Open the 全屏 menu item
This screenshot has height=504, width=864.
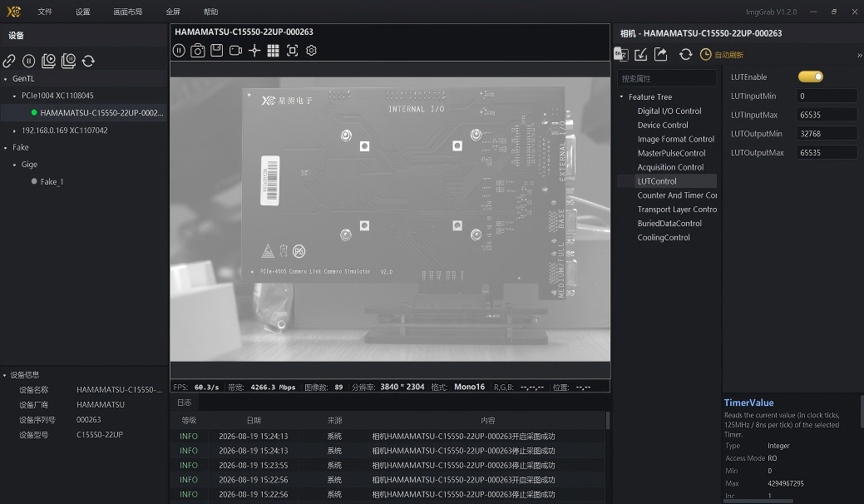tap(172, 12)
